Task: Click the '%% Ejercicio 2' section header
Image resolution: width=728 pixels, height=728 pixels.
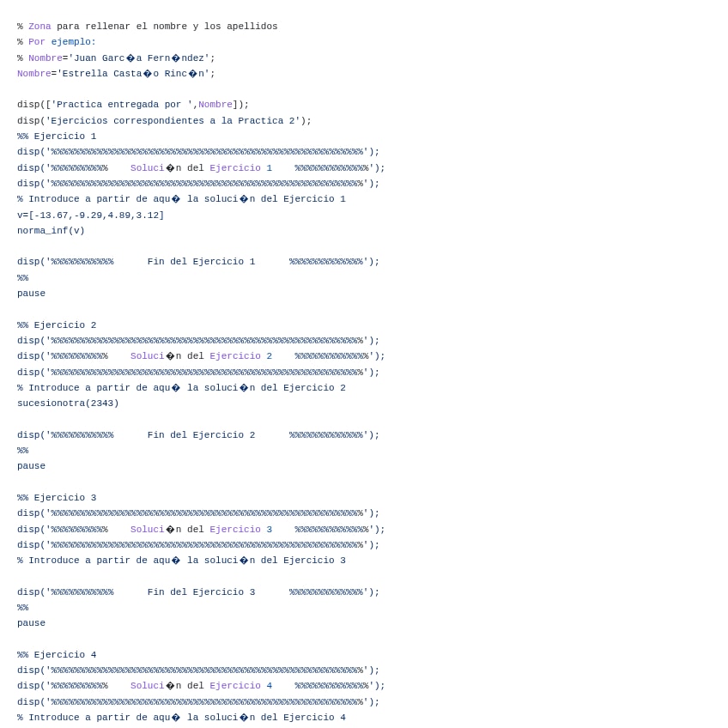Action: click(57, 325)
